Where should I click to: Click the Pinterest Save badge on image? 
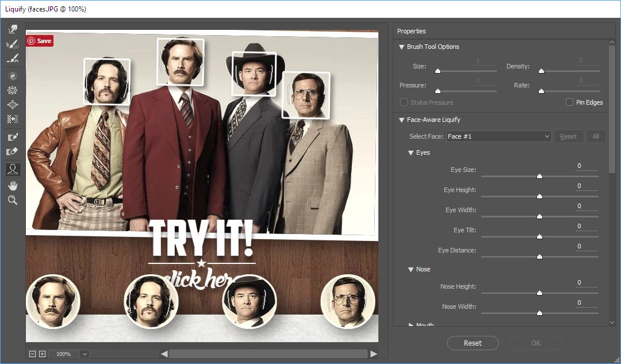tap(40, 41)
